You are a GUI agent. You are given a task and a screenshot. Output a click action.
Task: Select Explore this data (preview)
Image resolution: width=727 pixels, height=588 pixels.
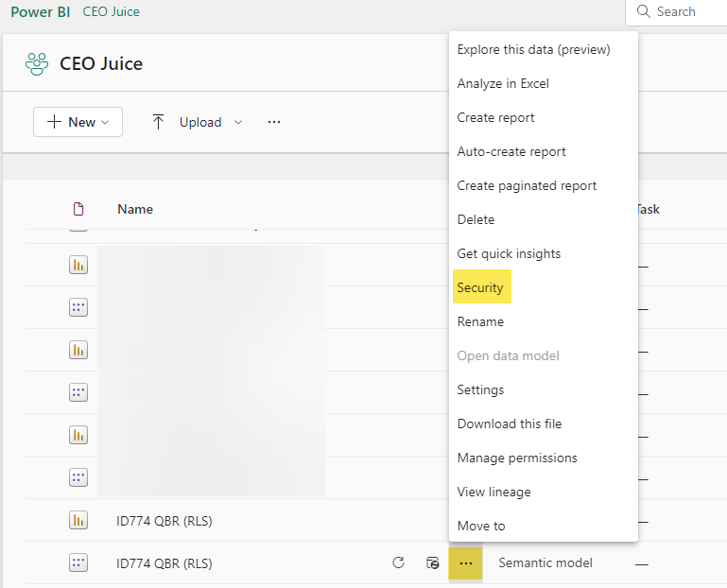533,49
